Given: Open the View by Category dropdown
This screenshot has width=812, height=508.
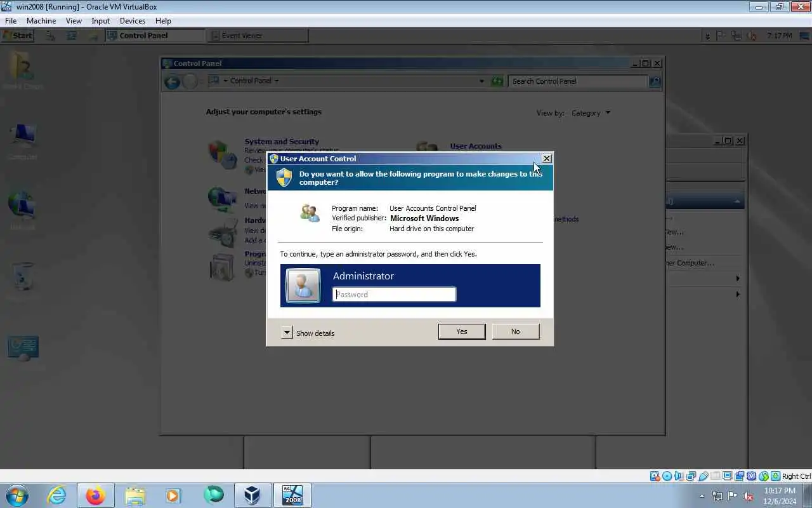Looking at the screenshot, I should point(591,113).
